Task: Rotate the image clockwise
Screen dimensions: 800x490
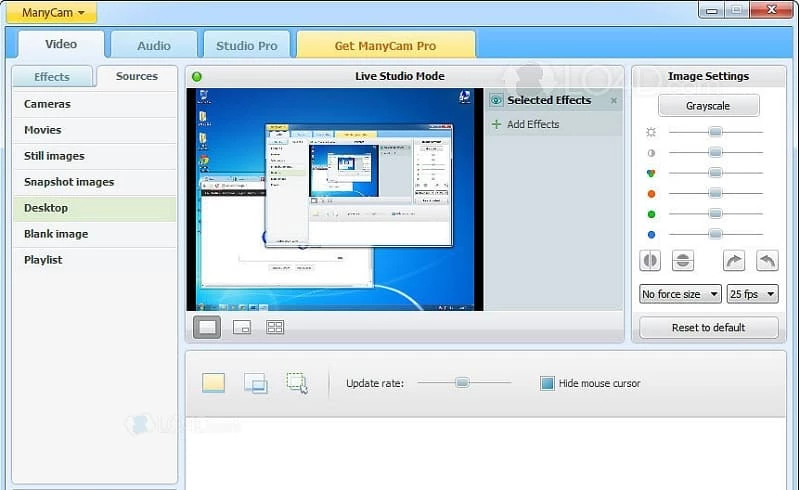Action: coord(734,261)
